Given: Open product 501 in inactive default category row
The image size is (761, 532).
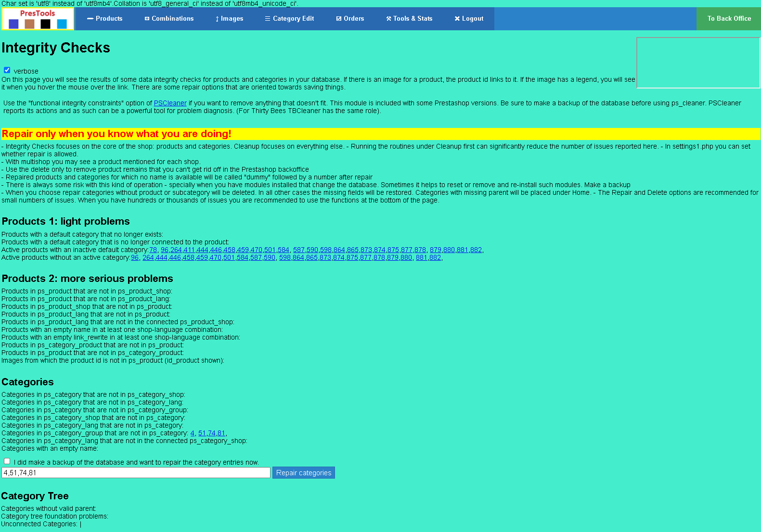Looking at the screenshot, I should [x=270, y=250].
